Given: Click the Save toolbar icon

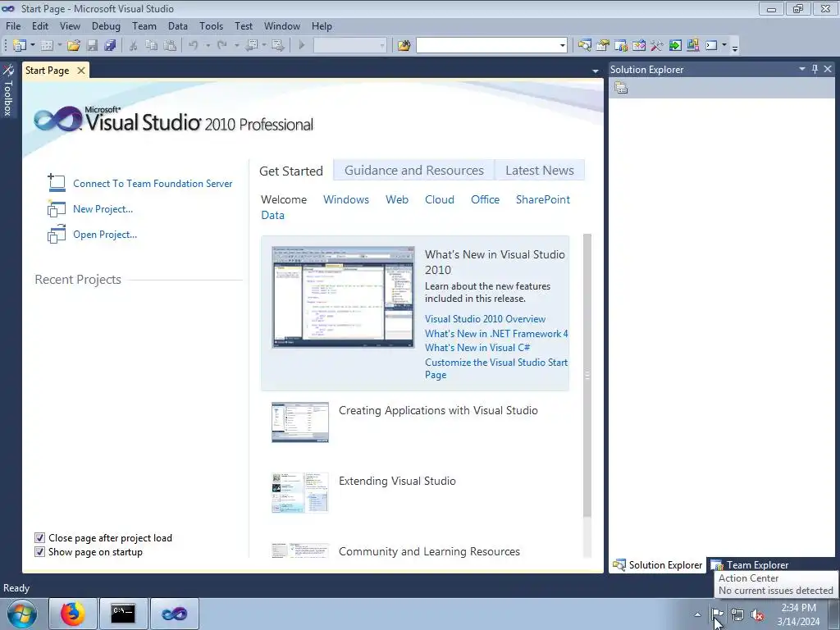Looking at the screenshot, I should (x=92, y=46).
